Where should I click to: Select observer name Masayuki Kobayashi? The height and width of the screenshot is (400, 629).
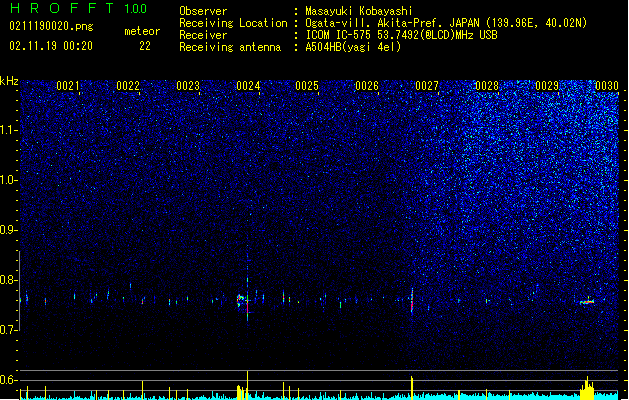pos(359,11)
